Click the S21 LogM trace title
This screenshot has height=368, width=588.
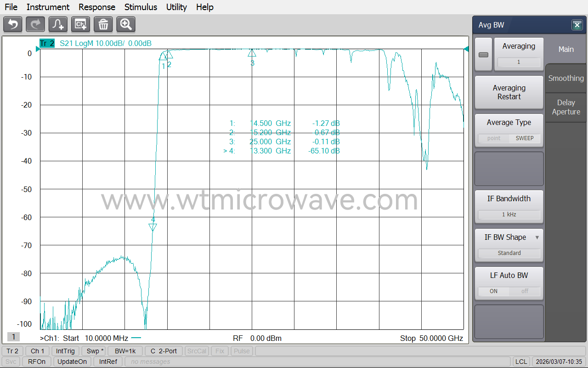tap(106, 44)
